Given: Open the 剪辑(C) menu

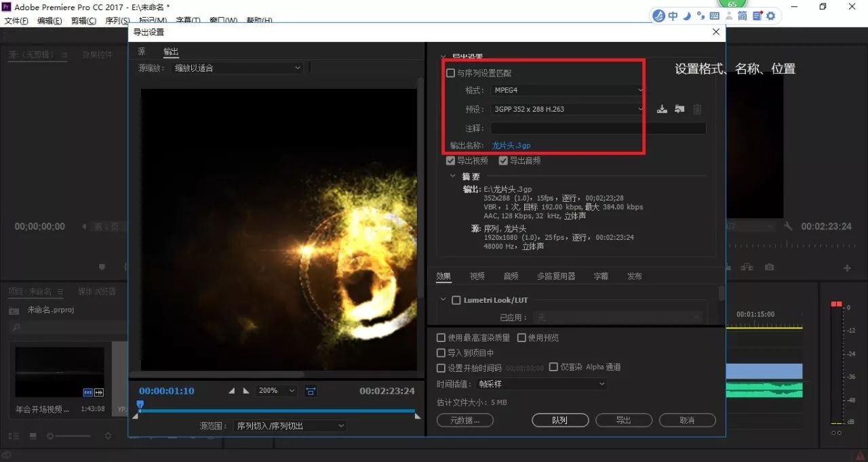Looking at the screenshot, I should (84, 21).
